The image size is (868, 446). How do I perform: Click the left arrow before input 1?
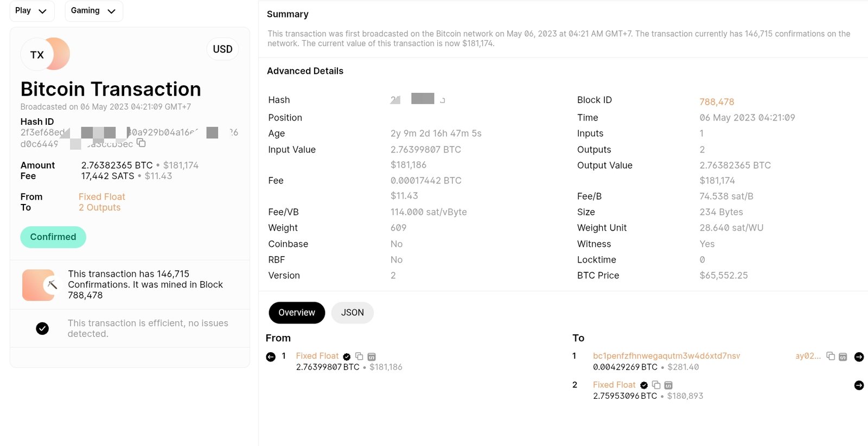pyautogui.click(x=271, y=356)
